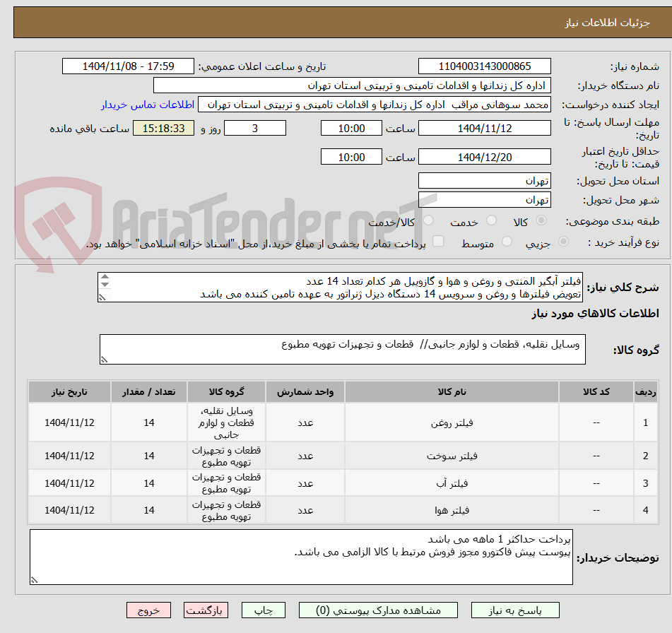Click the ایجاد کننده درخواست field
Image resolution: width=672 pixels, height=633 pixels.
click(374, 105)
